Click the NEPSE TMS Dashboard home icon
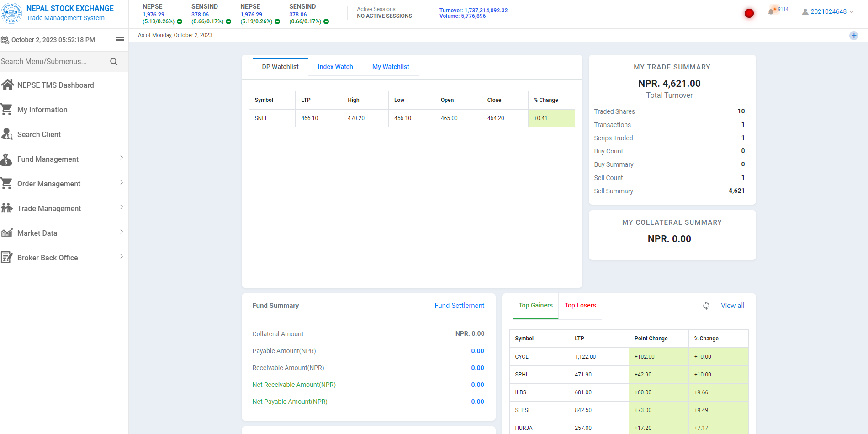The image size is (868, 434). pyautogui.click(x=7, y=85)
